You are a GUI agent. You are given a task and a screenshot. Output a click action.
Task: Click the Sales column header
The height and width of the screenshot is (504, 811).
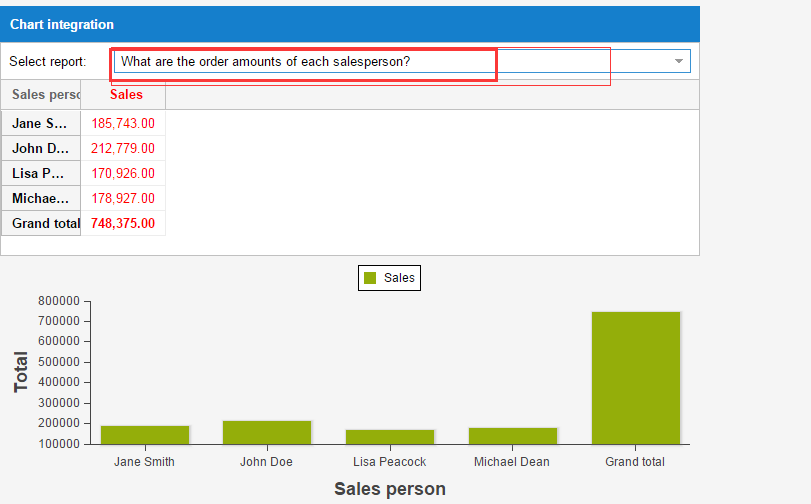coord(123,94)
